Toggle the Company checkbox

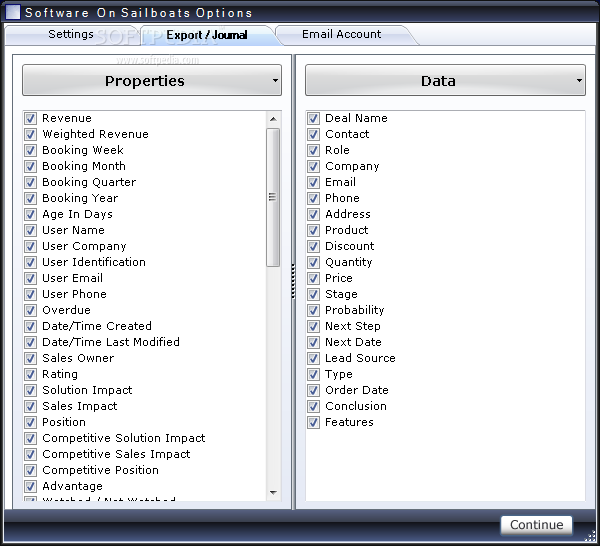(313, 166)
